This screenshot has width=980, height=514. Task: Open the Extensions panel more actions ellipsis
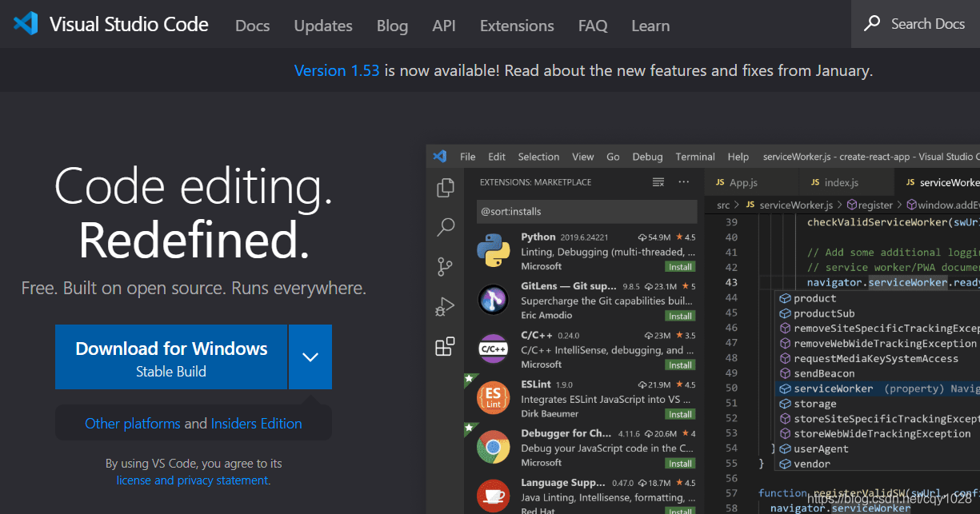[x=683, y=182]
